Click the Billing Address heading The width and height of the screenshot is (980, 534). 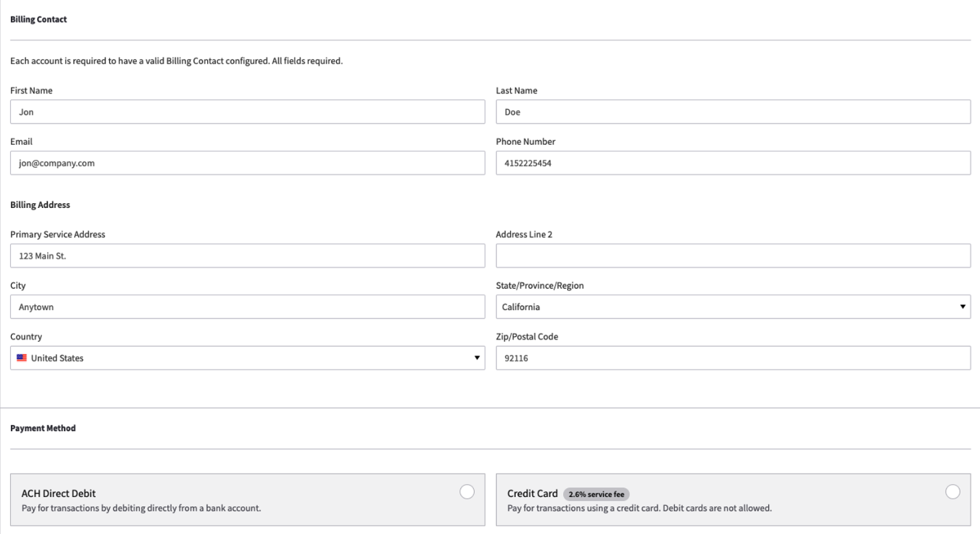coord(40,205)
